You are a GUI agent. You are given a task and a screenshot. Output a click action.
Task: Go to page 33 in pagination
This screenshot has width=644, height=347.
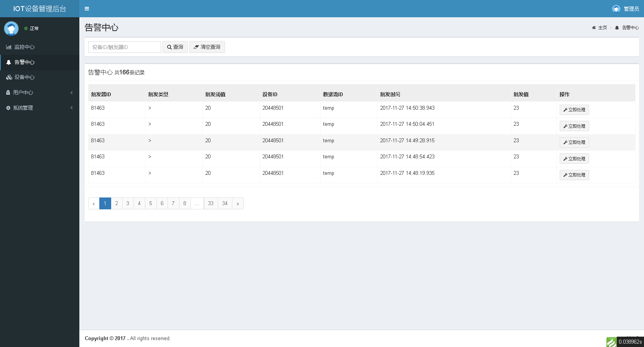pos(211,204)
